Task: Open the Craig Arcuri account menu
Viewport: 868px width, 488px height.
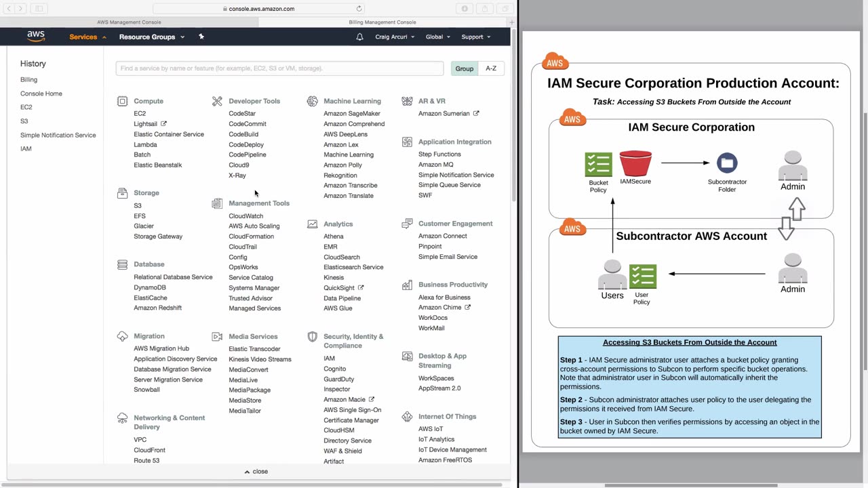Action: (x=395, y=37)
